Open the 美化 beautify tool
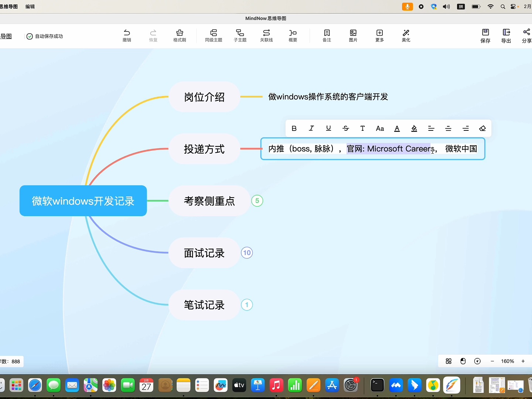The image size is (532, 399). pyautogui.click(x=406, y=35)
